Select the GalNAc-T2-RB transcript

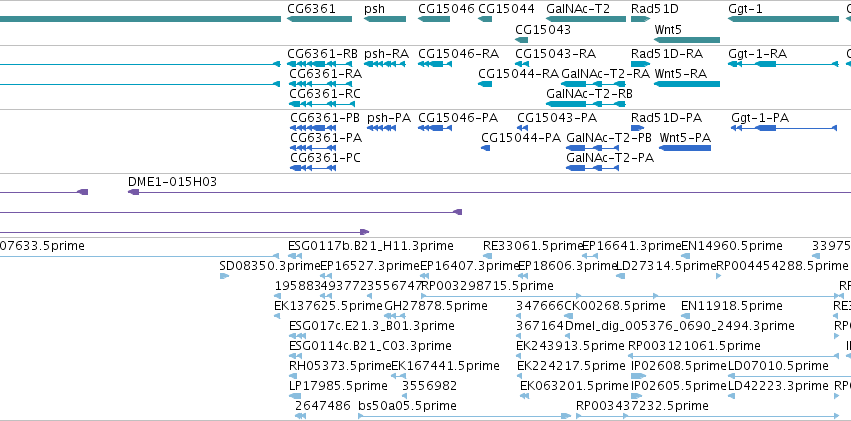pos(586,104)
